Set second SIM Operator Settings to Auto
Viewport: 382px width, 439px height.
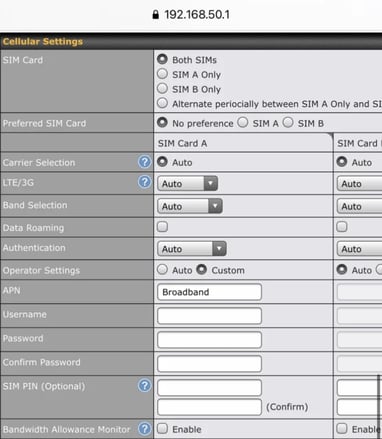[342, 269]
